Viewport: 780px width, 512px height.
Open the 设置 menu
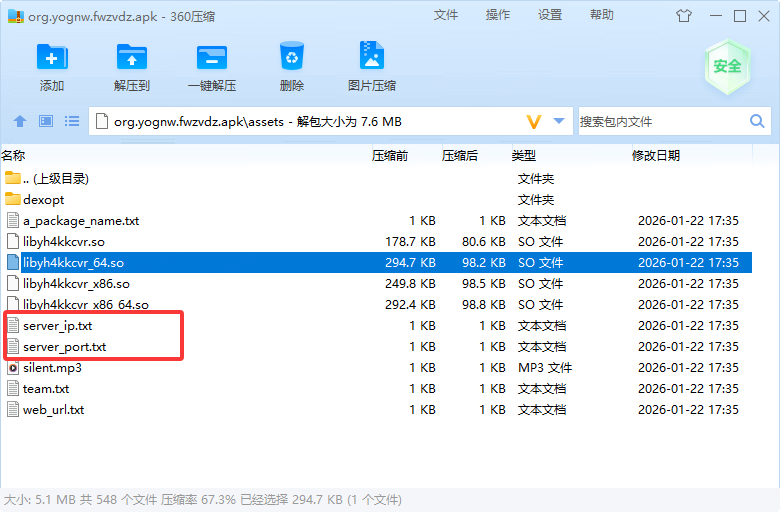coord(550,15)
